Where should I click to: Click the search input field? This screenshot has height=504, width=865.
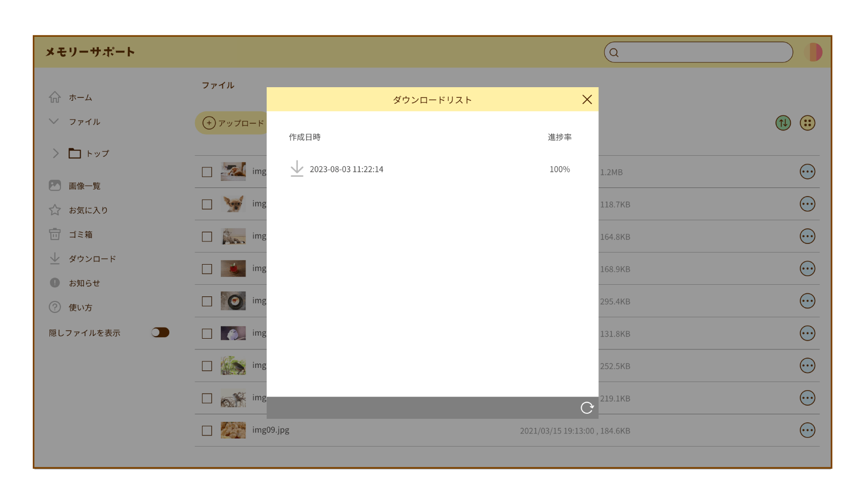click(x=698, y=52)
